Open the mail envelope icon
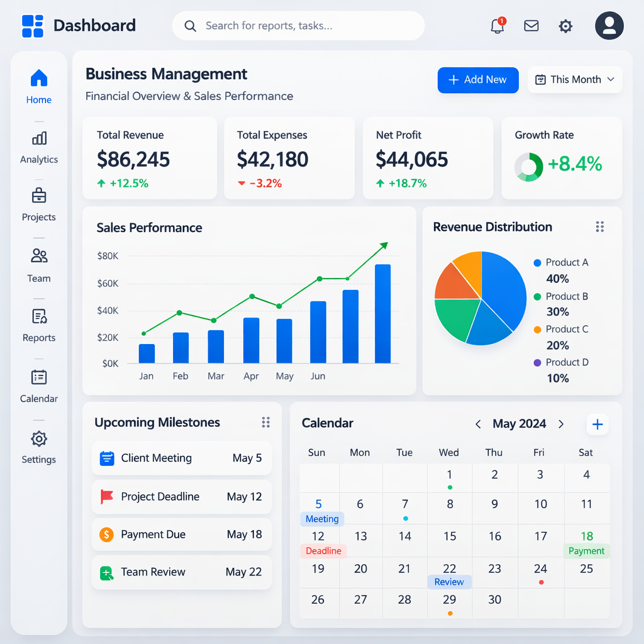 point(531,26)
